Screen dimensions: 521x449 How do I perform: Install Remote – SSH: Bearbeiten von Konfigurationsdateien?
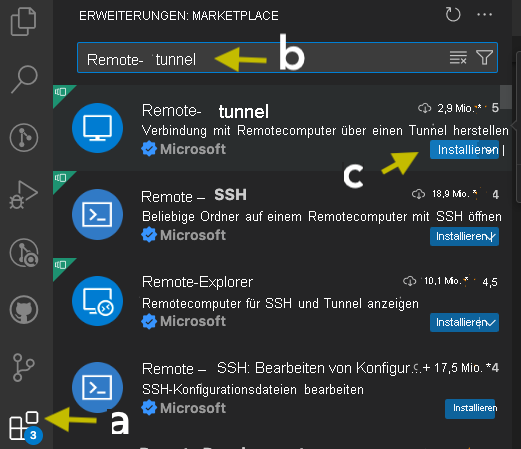[x=470, y=408]
